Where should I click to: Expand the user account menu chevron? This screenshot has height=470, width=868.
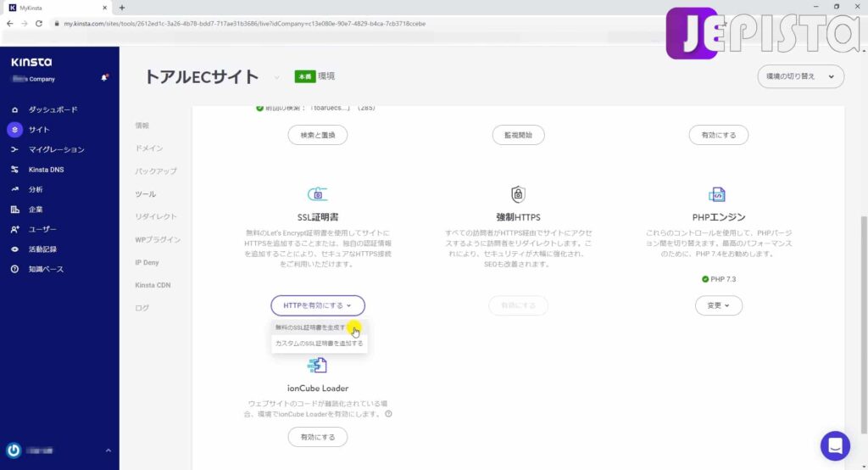point(108,450)
